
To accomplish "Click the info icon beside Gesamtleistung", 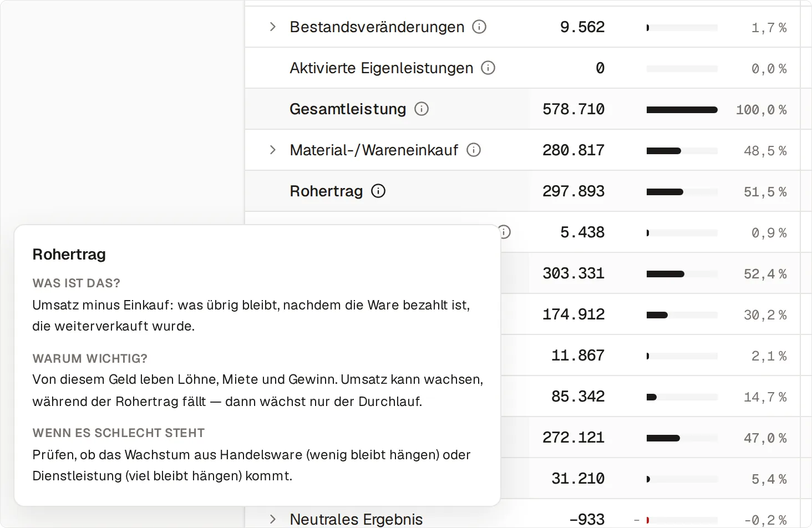I will pyautogui.click(x=422, y=109).
